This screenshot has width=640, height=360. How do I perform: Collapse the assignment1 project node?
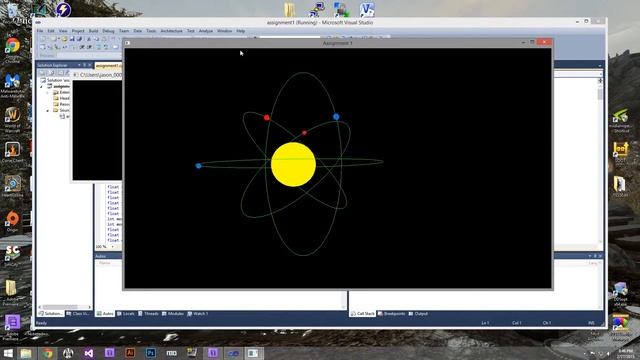coord(41,87)
